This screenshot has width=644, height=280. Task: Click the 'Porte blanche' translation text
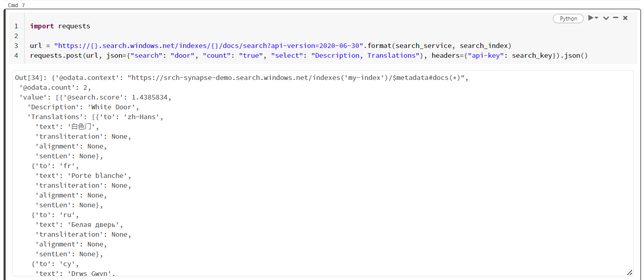(x=99, y=175)
